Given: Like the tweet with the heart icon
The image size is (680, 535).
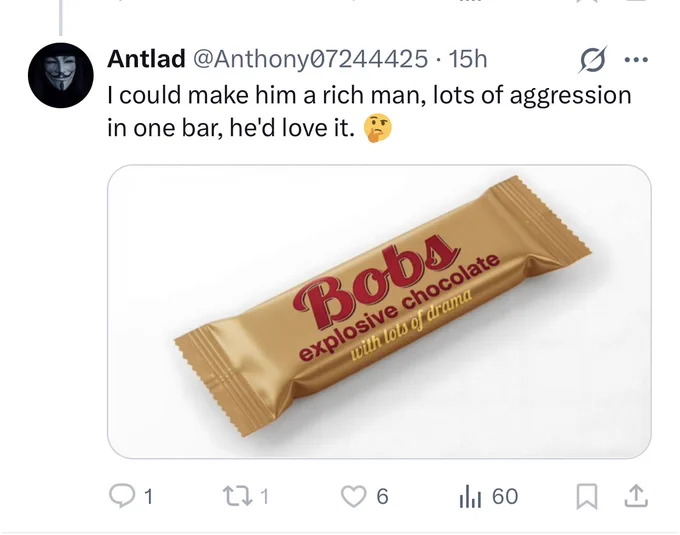Looking at the screenshot, I should click(353, 496).
